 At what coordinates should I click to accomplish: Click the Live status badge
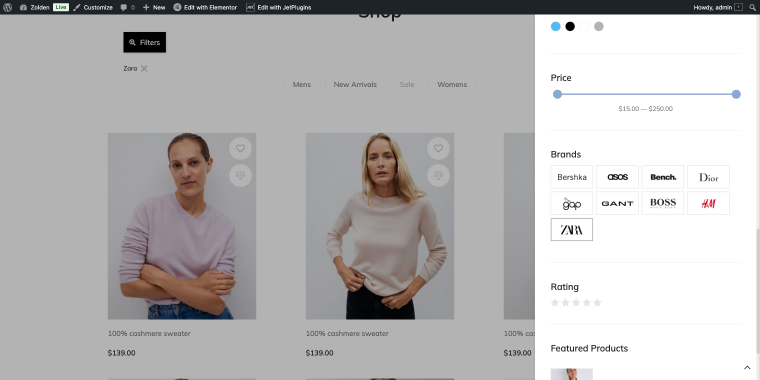(x=61, y=7)
